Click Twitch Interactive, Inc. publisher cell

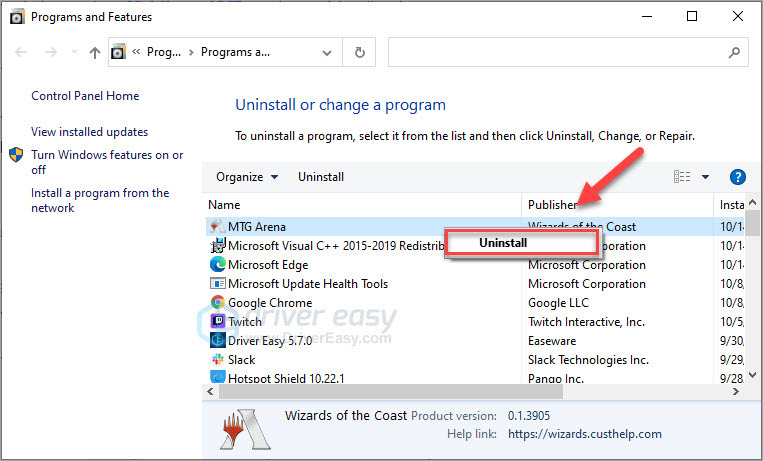pyautogui.click(x=586, y=322)
